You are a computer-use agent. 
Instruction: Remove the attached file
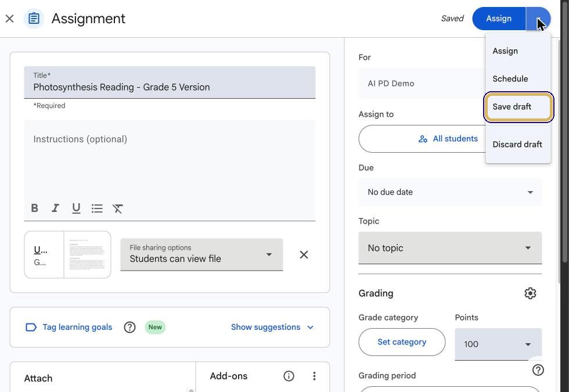pos(304,255)
